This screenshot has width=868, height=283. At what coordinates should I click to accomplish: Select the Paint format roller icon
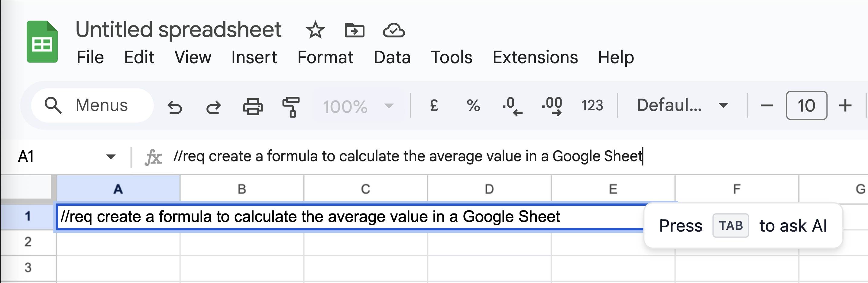pos(291,106)
